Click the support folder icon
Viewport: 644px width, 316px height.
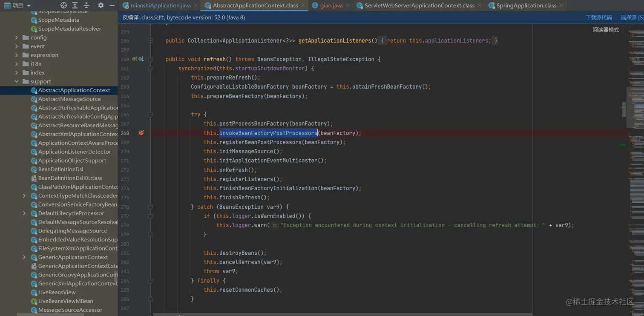(x=26, y=81)
